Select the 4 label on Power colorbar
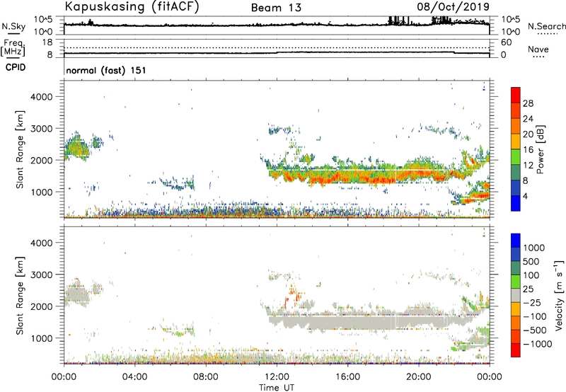 coord(525,197)
